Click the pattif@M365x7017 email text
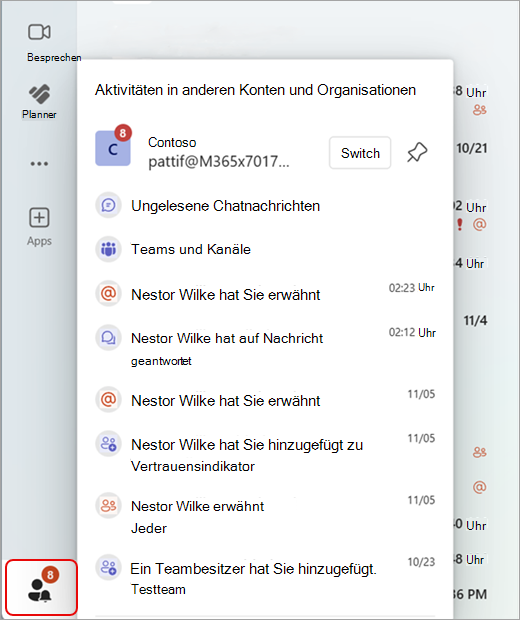This screenshot has width=520, height=620. (219, 162)
